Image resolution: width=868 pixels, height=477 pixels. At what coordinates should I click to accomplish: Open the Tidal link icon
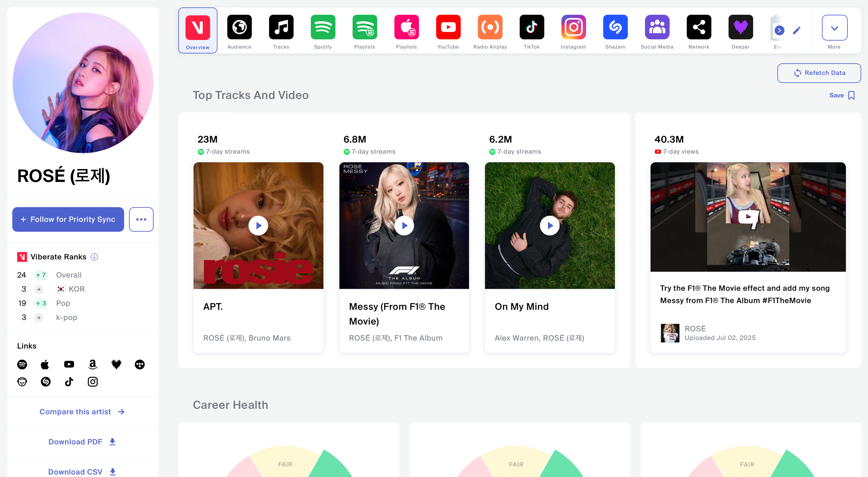pos(139,365)
